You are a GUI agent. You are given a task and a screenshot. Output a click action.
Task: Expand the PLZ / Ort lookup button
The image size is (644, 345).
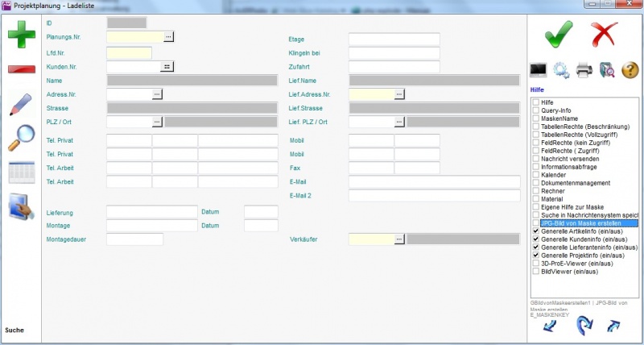click(x=158, y=123)
